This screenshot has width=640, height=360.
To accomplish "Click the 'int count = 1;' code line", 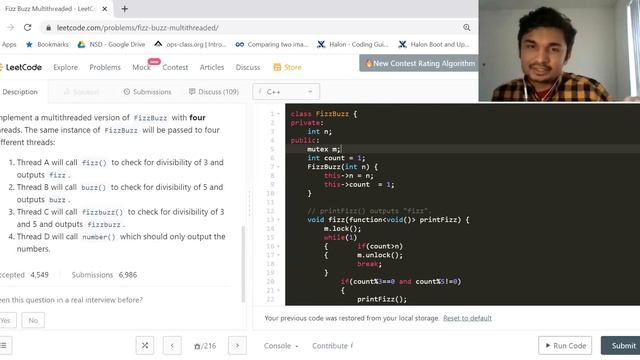I will [x=336, y=158].
